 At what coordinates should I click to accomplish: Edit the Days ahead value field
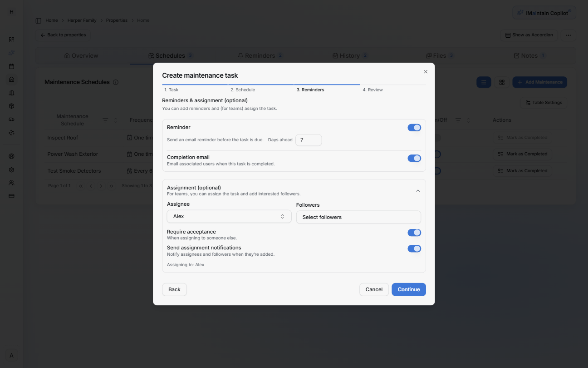click(x=309, y=140)
